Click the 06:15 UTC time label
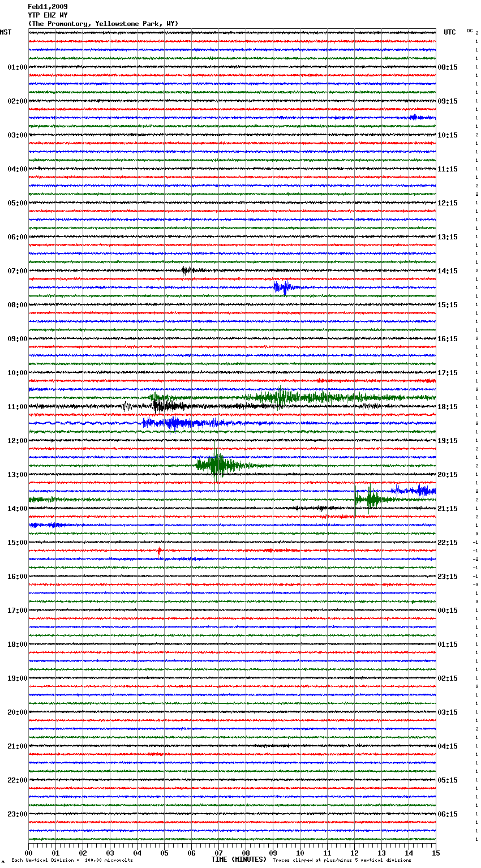Viewport: 481px width, 868px height. tap(448, 814)
